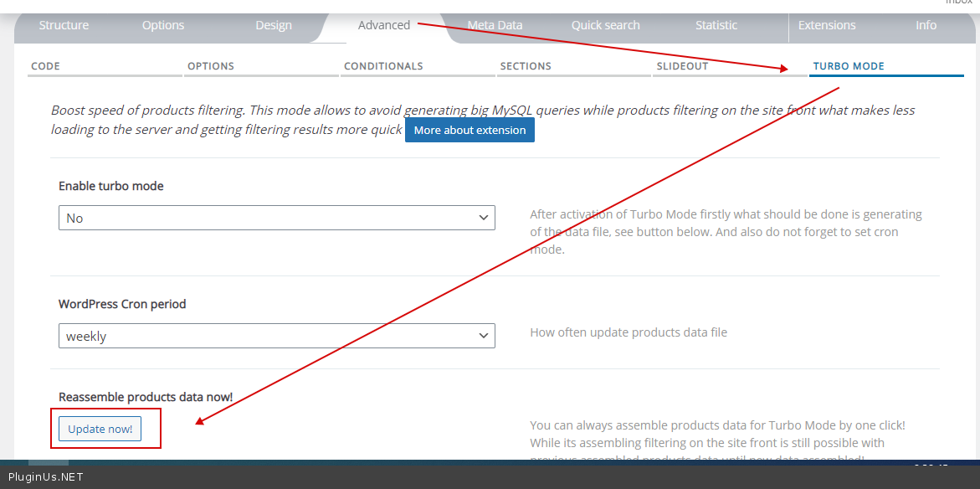Image resolution: width=980 pixels, height=489 pixels.
Task: View the Statistic tab
Action: tap(716, 25)
